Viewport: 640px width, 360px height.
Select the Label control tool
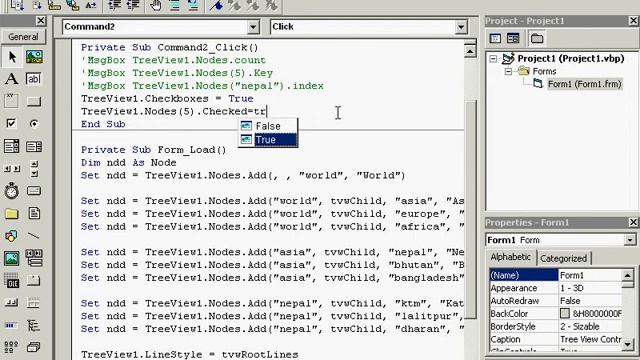coord(11,78)
